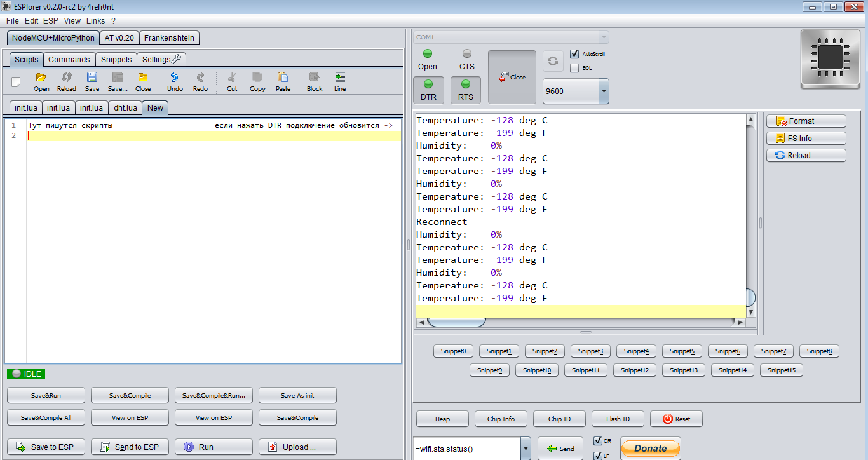Toggle the DTR signal button
Image resolution: width=868 pixels, height=460 pixels.
[428, 90]
